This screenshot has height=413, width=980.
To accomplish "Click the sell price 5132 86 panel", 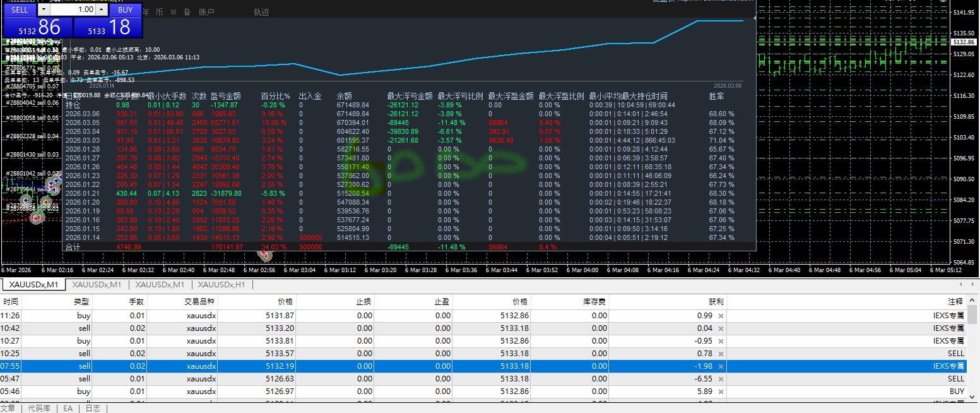I will [x=38, y=27].
